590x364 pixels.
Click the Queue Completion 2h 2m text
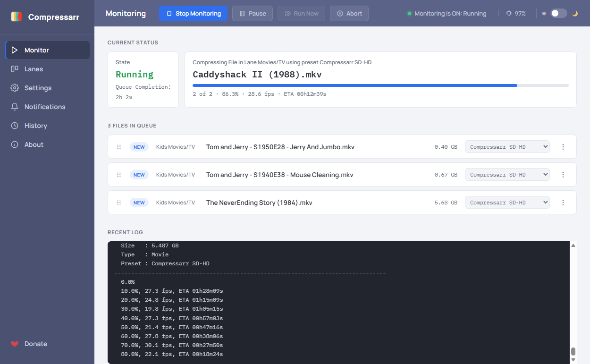click(143, 92)
